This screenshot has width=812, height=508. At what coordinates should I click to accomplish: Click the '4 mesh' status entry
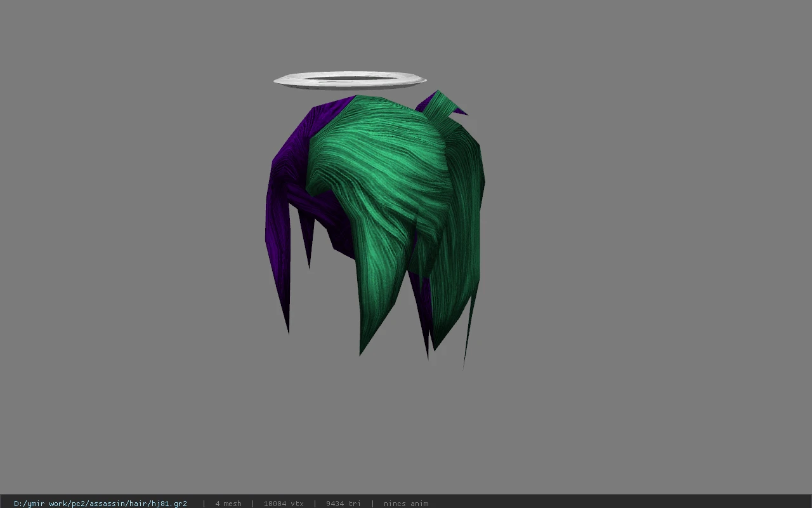click(228, 504)
